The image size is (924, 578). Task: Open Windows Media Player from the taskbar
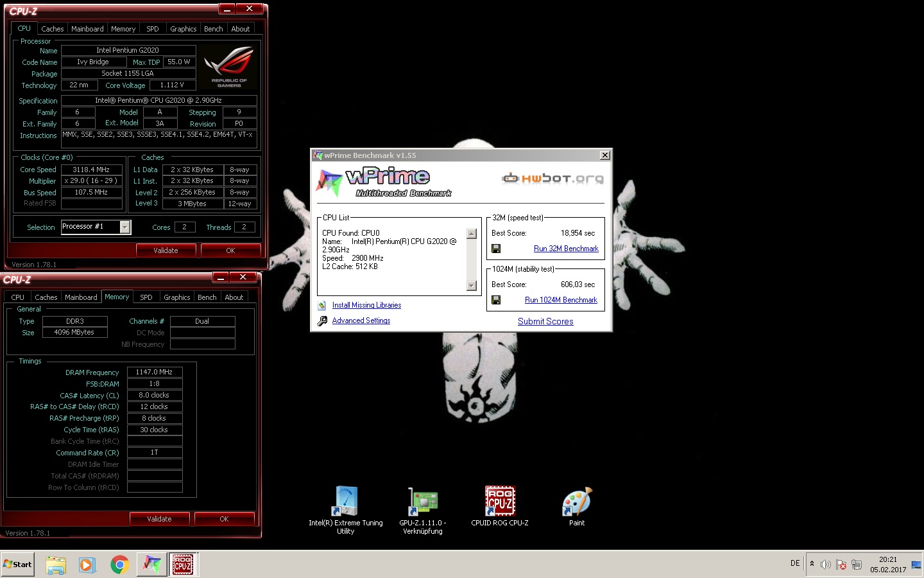pyautogui.click(x=87, y=565)
